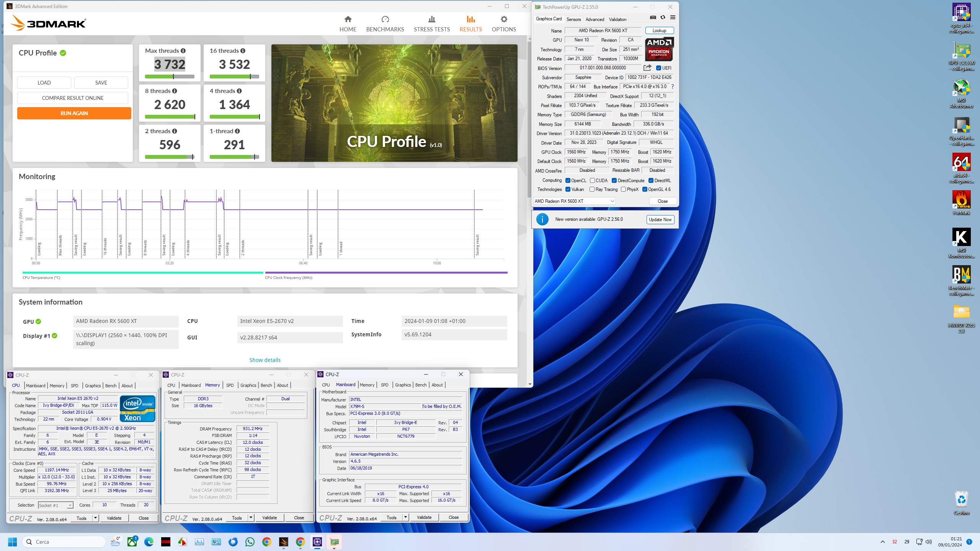Click the Load button in 3DMark
Viewport: 980px width, 551px height.
click(44, 83)
